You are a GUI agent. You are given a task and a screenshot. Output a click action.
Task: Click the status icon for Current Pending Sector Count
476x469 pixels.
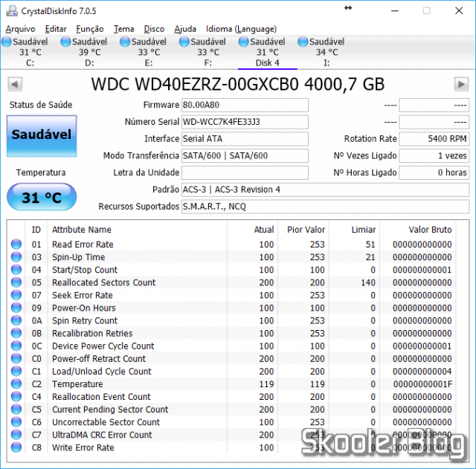(16, 410)
